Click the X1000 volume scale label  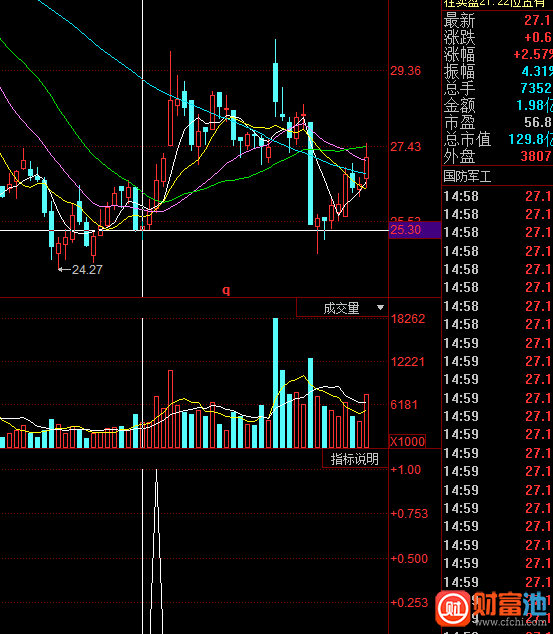407,441
